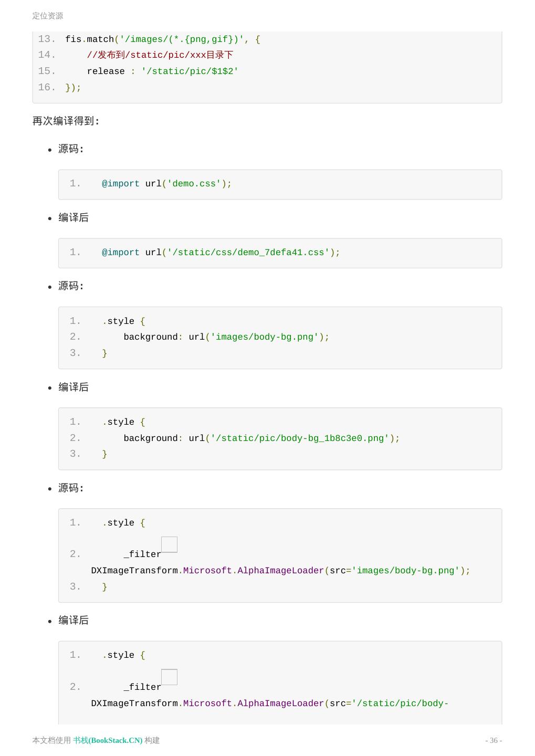Click AlphaImageLoader line with src='images/body-bg.png'

[x=280, y=571]
